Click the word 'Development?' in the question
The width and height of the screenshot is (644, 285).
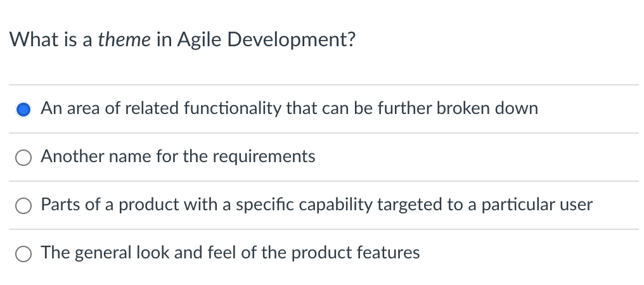pyautogui.click(x=291, y=41)
